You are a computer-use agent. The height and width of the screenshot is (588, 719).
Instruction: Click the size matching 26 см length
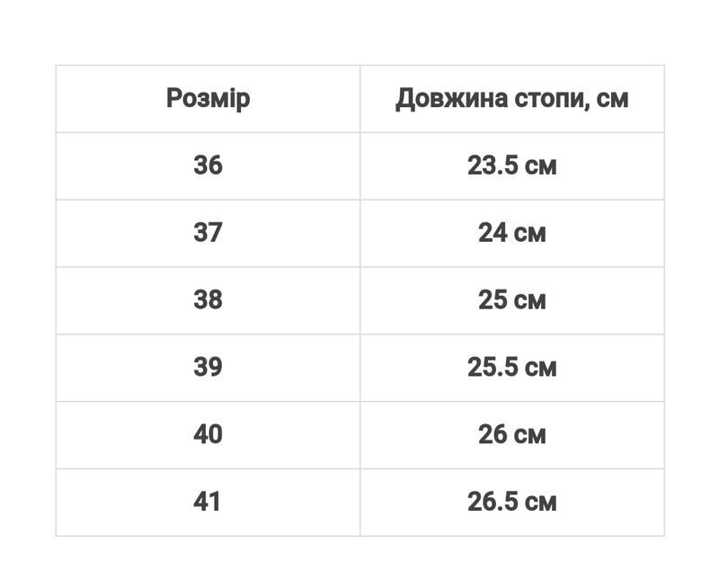tap(208, 434)
